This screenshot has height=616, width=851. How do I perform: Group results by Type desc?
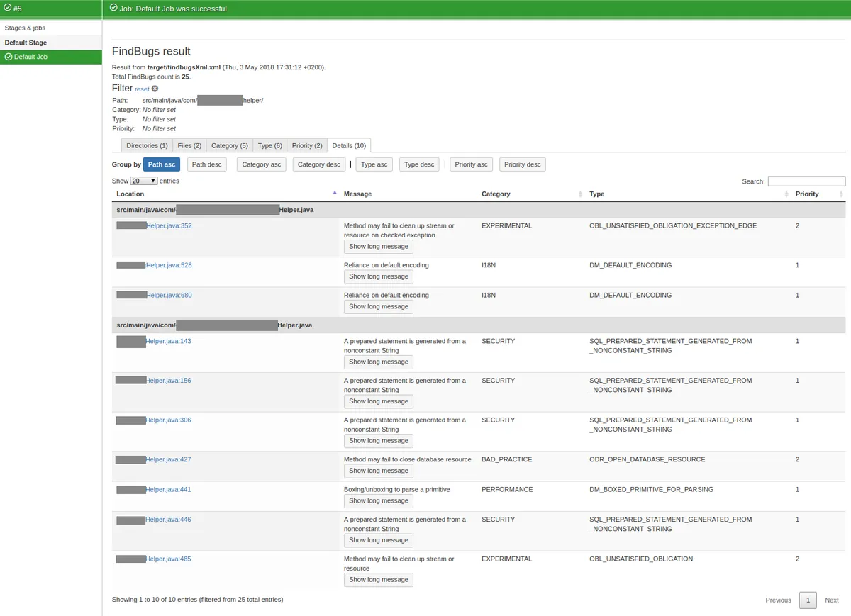click(419, 164)
